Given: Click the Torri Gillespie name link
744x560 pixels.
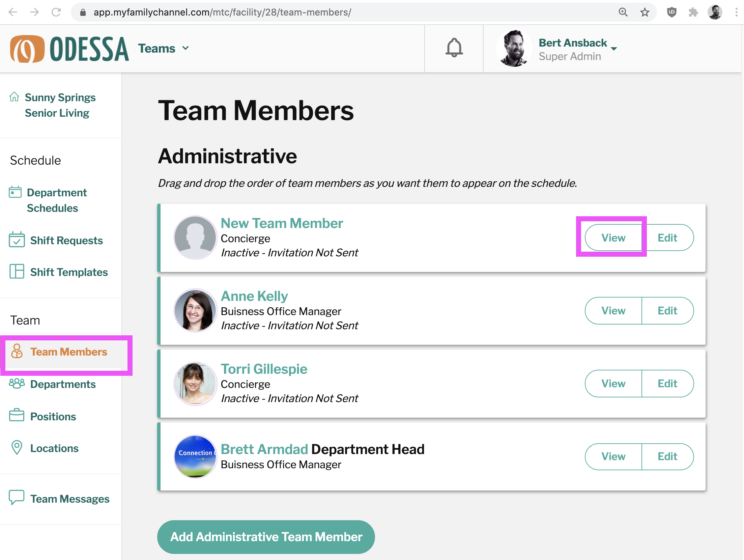Looking at the screenshot, I should tap(264, 369).
